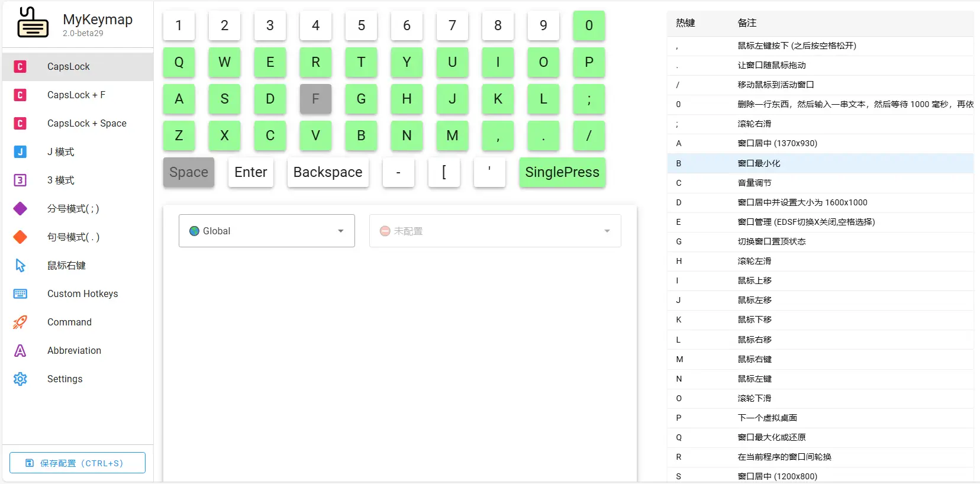
Task: Expand the 未配置 action dropdown
Action: pos(495,231)
